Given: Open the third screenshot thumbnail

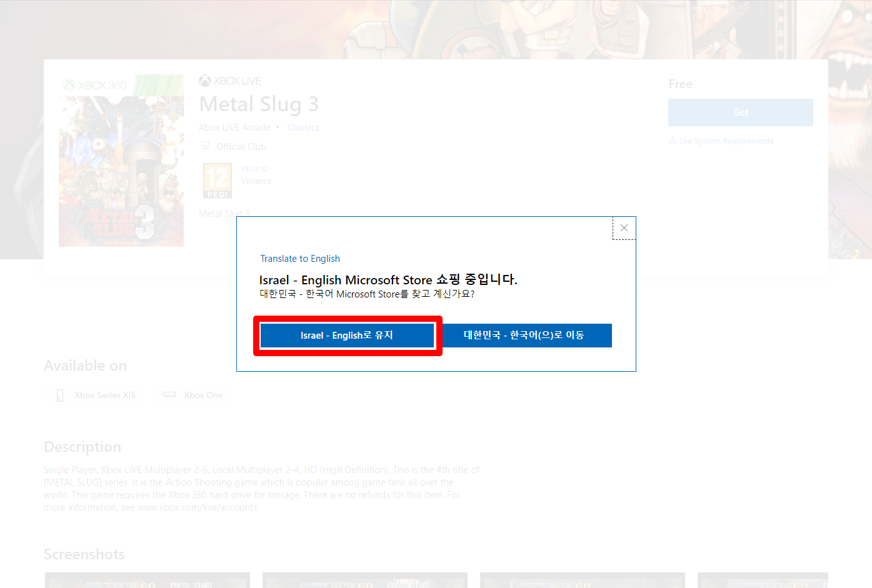Looking at the screenshot, I should (x=583, y=580).
